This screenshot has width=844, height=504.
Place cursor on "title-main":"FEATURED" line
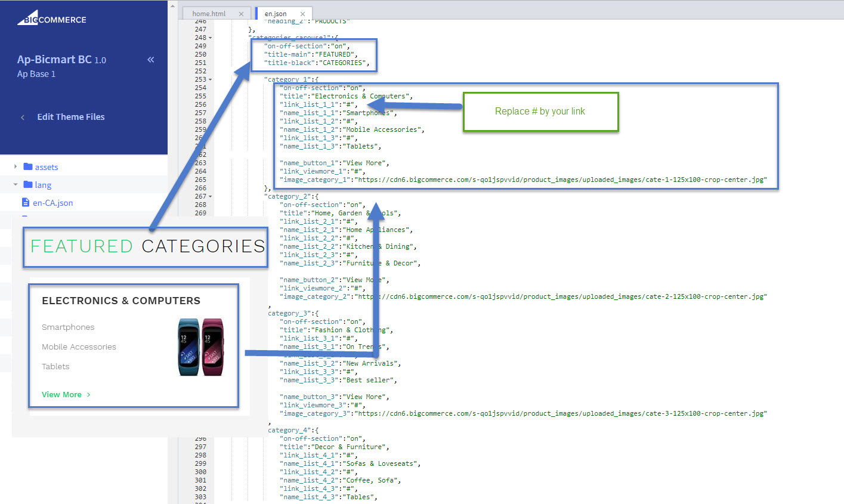tap(311, 54)
